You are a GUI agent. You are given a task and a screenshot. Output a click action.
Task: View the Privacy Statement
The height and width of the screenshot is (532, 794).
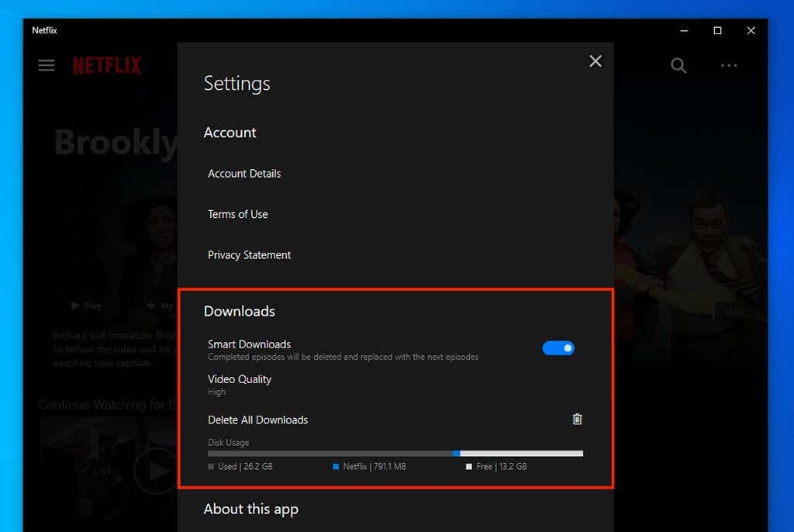pyautogui.click(x=249, y=254)
